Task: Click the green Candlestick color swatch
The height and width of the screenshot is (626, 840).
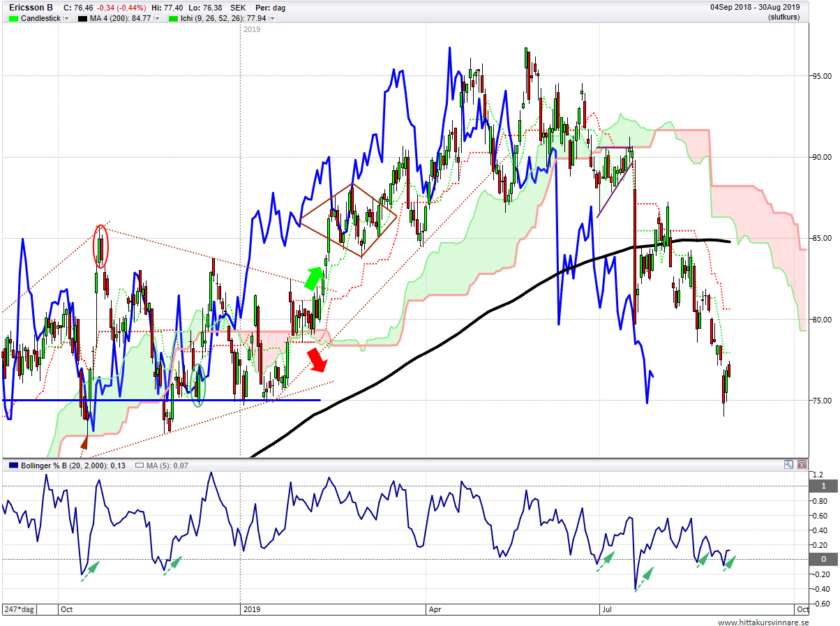Action: coord(13,18)
